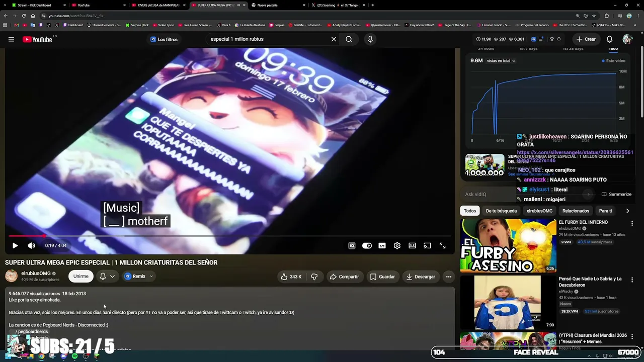Share the video via Compartir
Image resolution: width=644 pixels, height=362 pixels.
344,277
